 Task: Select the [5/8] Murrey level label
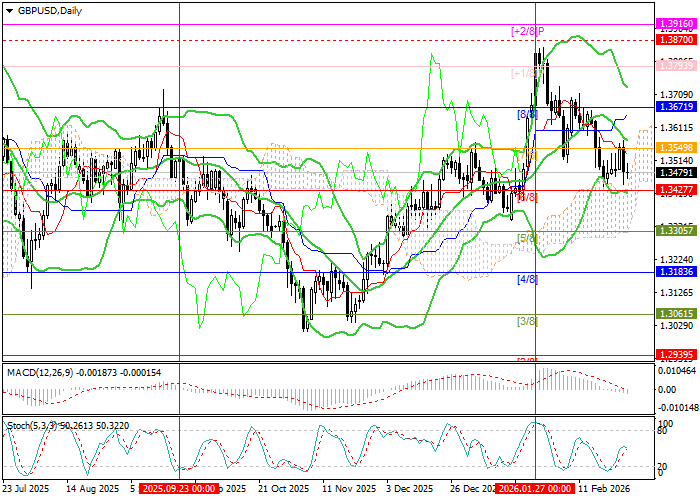click(x=527, y=238)
